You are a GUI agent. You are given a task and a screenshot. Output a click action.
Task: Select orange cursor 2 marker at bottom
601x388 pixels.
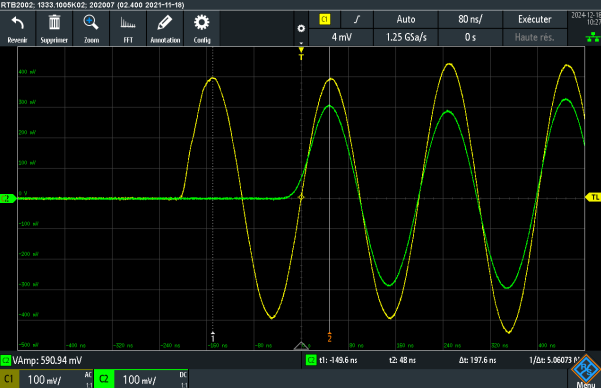[330, 337]
